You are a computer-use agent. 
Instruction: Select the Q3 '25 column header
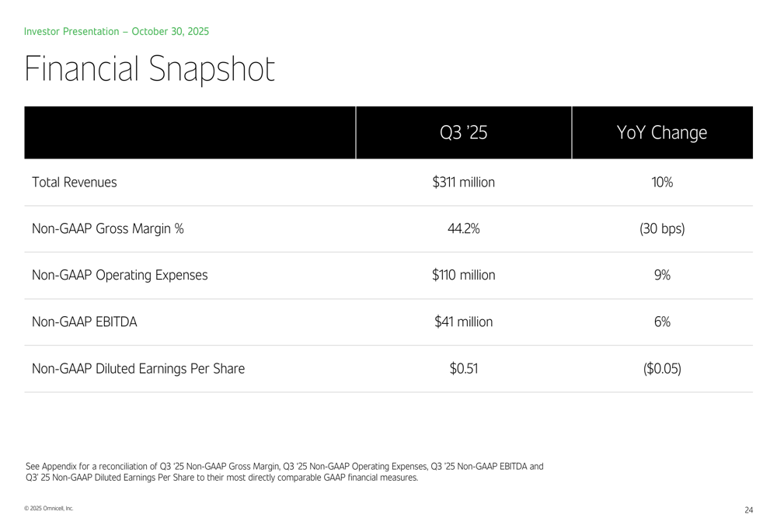click(x=464, y=133)
